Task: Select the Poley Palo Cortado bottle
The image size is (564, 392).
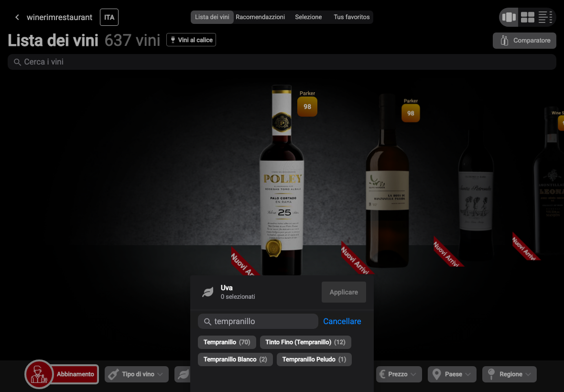Action: [282, 180]
